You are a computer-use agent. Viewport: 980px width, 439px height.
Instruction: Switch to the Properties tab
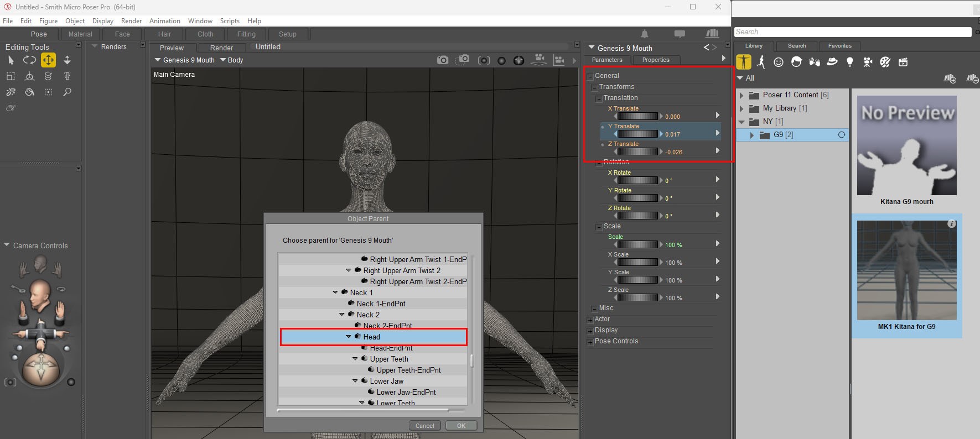(x=656, y=60)
